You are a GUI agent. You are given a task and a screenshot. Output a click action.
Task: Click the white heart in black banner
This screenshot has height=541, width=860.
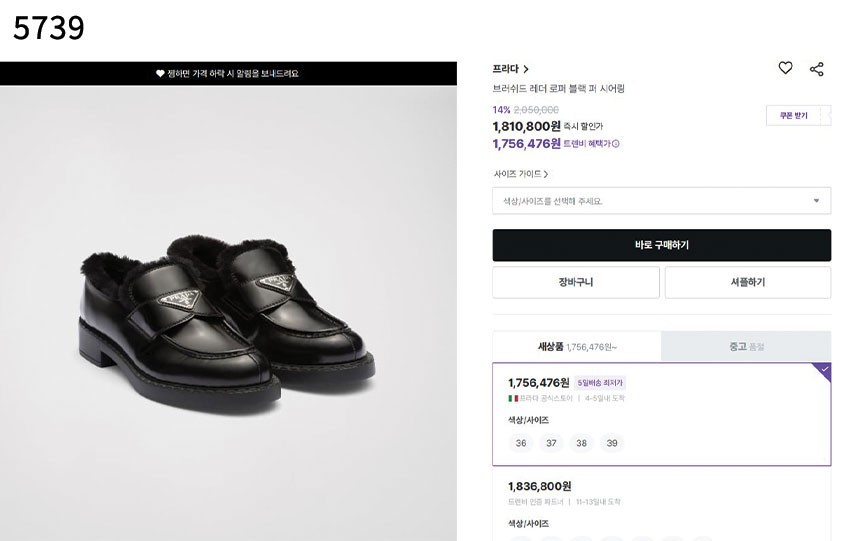point(160,74)
